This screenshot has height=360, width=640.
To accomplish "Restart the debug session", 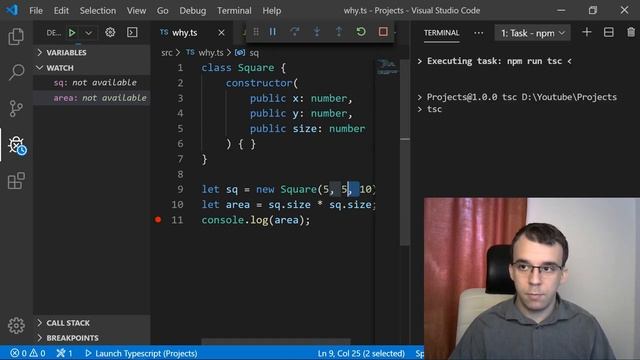I will tap(361, 31).
